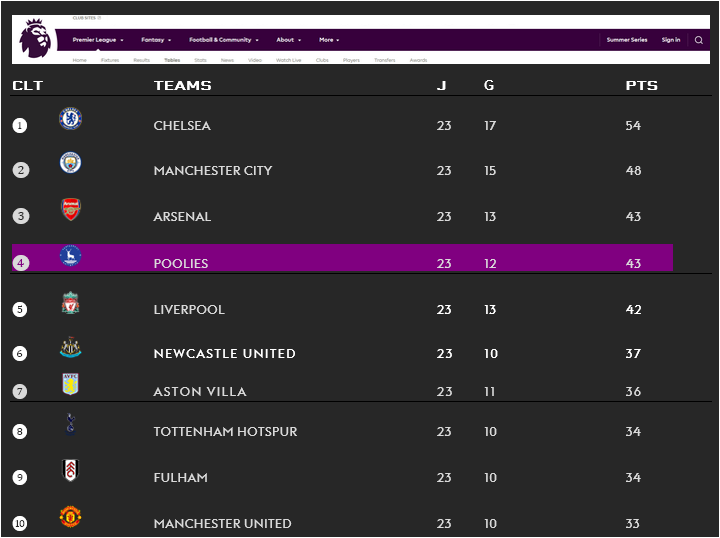Click the Premier League lion logo

pos(35,39)
